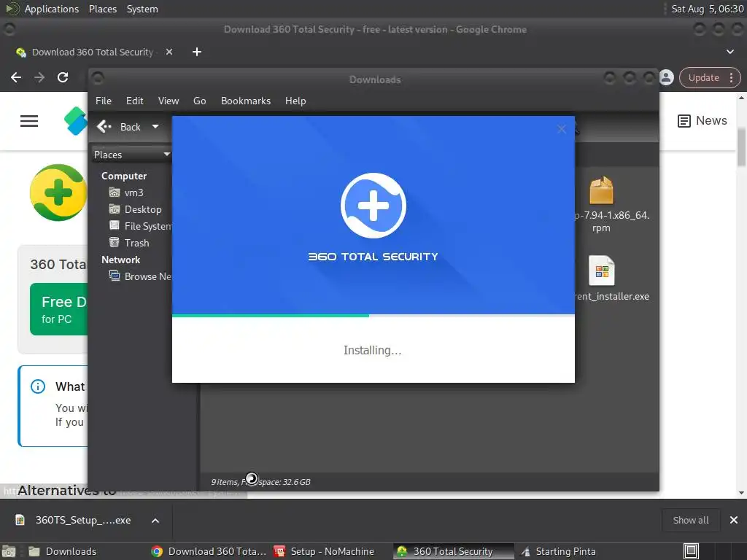Reload the Chrome page
This screenshot has height=560, width=747.
click(x=63, y=77)
